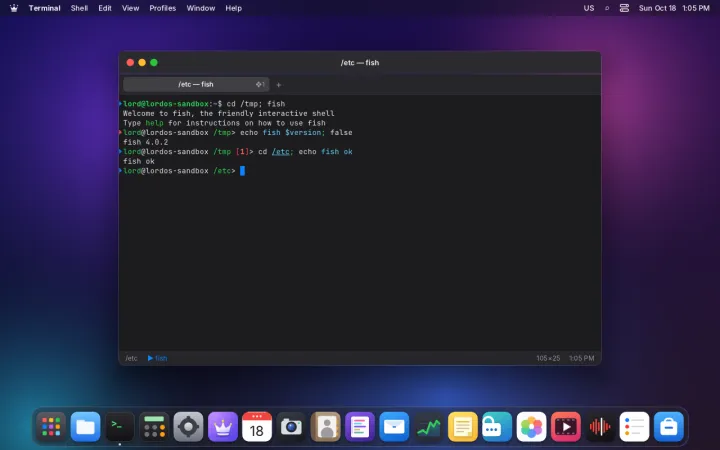720x450 pixels.
Task: Open System Settings gear in dock
Action: point(188,427)
